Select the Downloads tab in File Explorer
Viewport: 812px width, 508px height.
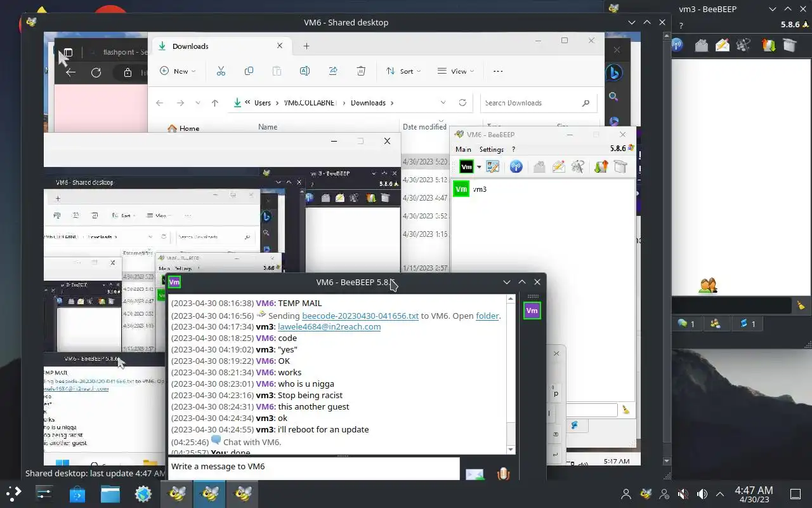221,46
